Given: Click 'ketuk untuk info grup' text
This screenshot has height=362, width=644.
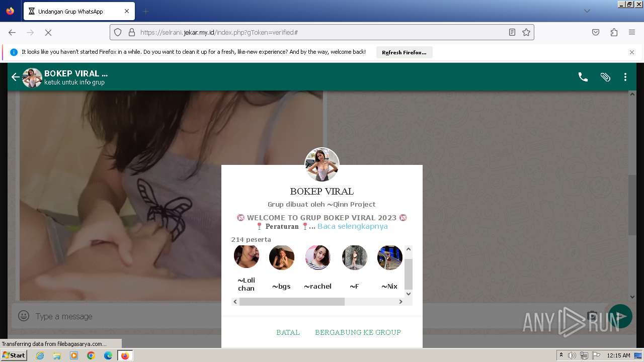Looking at the screenshot, I should coord(74,82).
